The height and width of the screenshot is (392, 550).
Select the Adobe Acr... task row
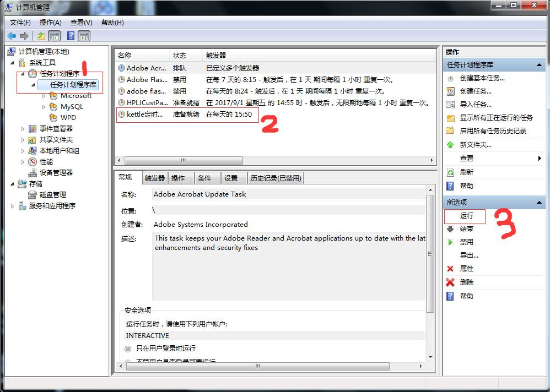click(276, 68)
